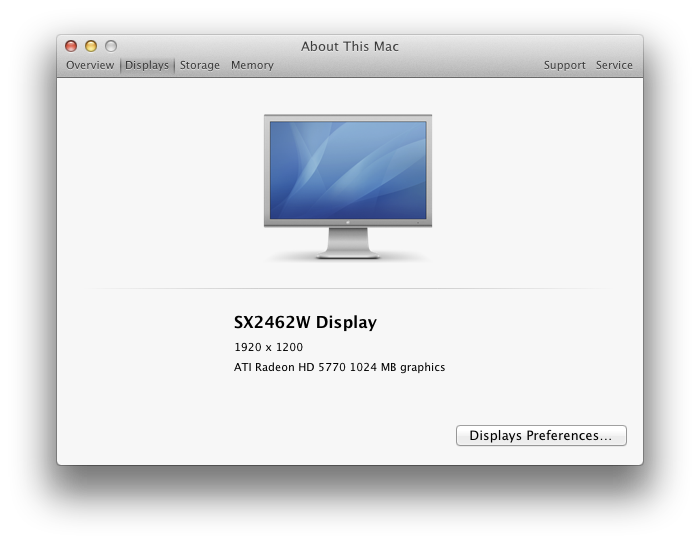Click the 1920 x 1200 resolution text

(268, 347)
